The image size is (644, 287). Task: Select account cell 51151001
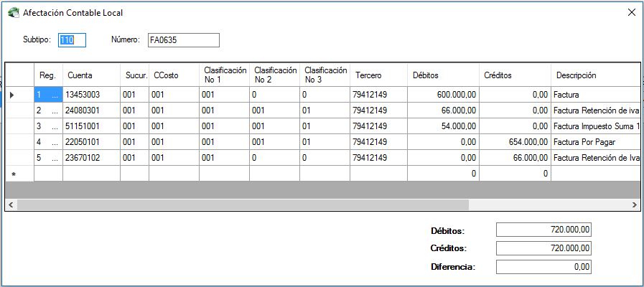[92, 126]
